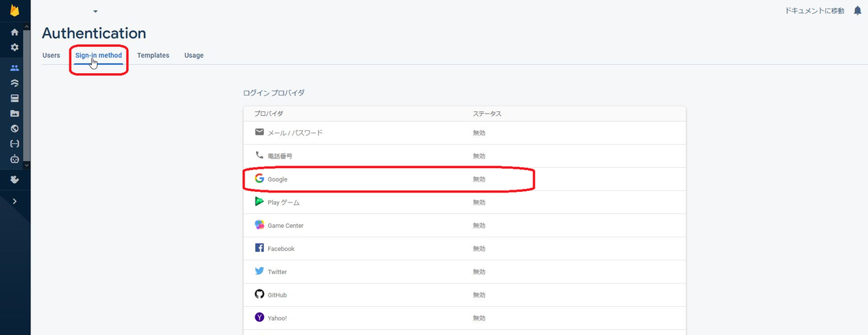Click 無効 status in the Play ゲーム row

click(480, 203)
